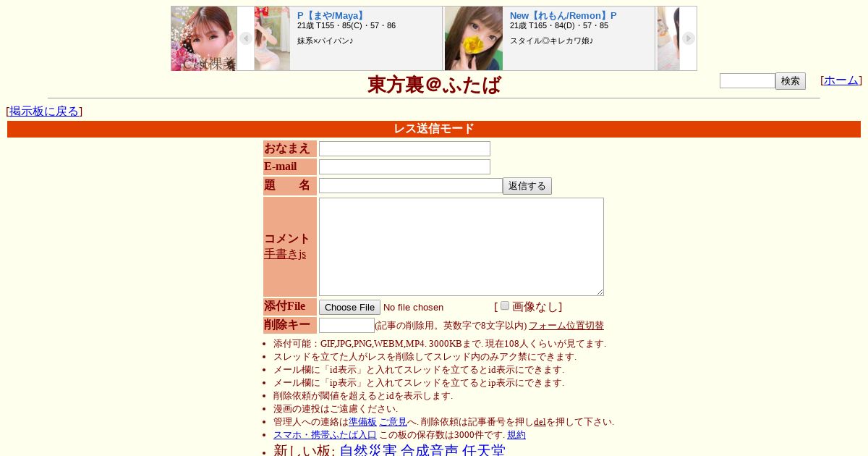Click the Choose File button

pos(349,308)
